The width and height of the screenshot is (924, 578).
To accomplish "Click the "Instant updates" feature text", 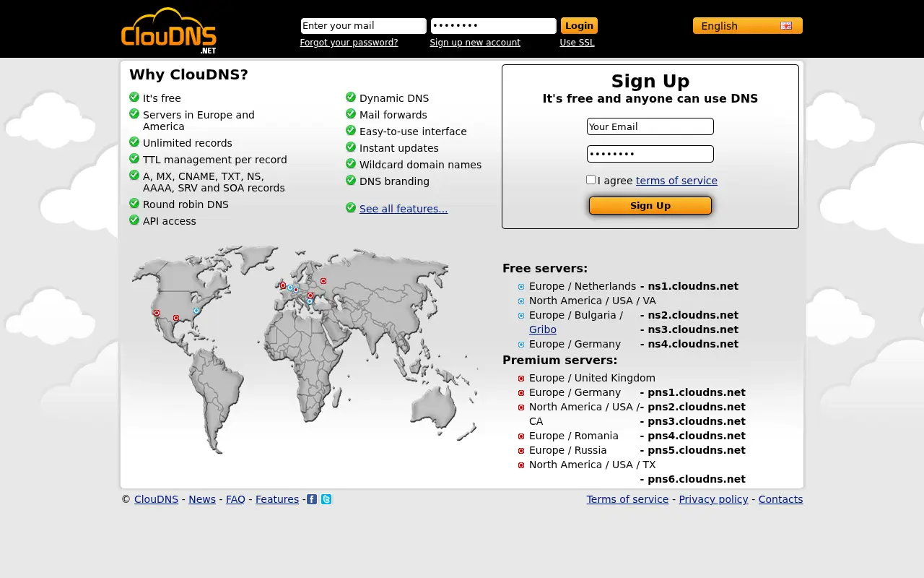I will 399,148.
